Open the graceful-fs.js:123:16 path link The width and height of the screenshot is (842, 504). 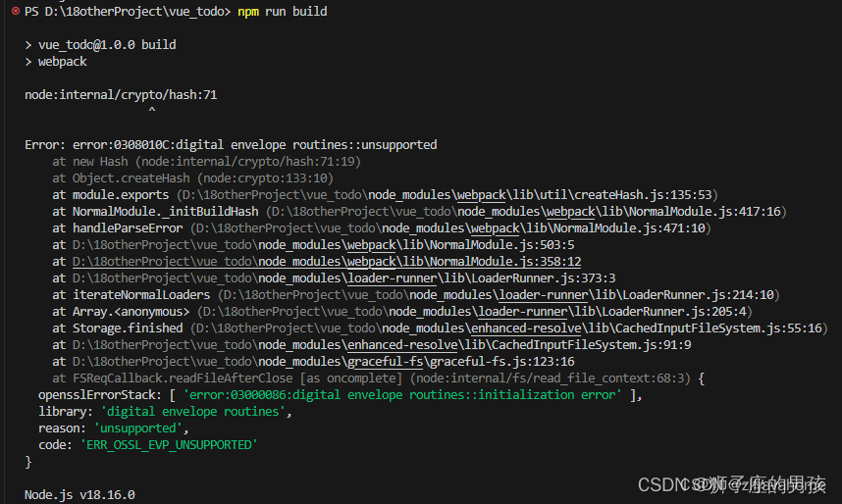click(x=323, y=361)
